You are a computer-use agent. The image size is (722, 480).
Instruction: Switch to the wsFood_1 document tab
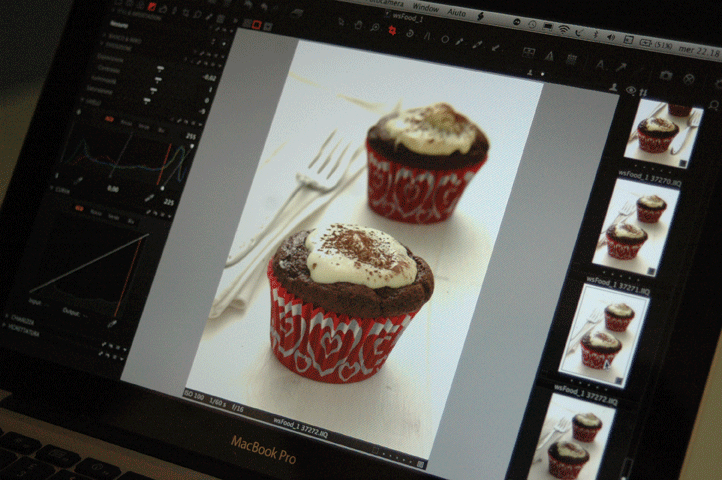point(408,18)
